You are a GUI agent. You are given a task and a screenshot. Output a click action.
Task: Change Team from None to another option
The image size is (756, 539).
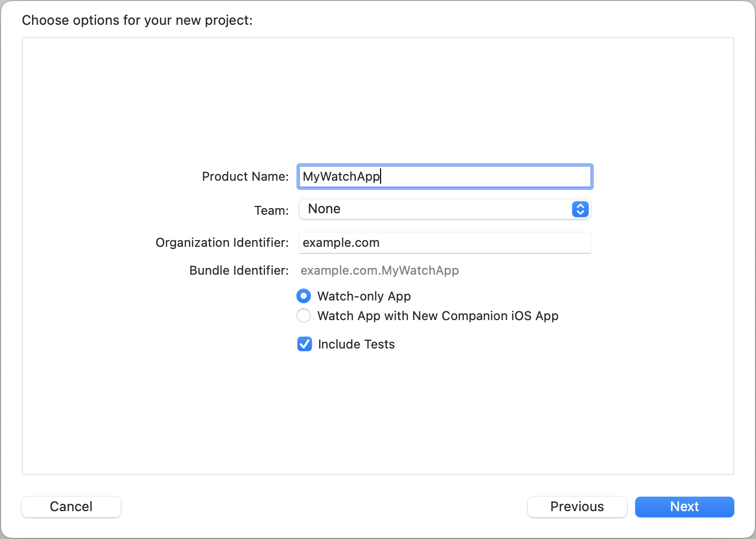coord(444,209)
